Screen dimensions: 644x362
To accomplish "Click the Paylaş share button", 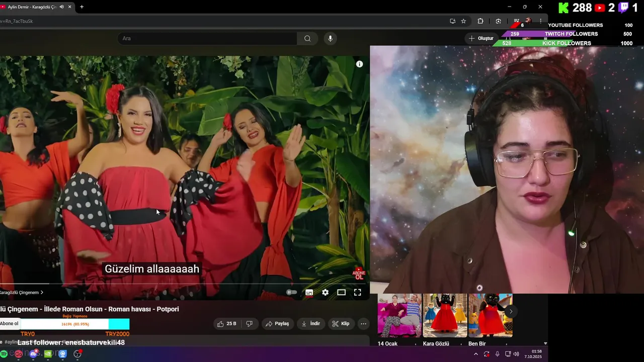I will coord(277,324).
